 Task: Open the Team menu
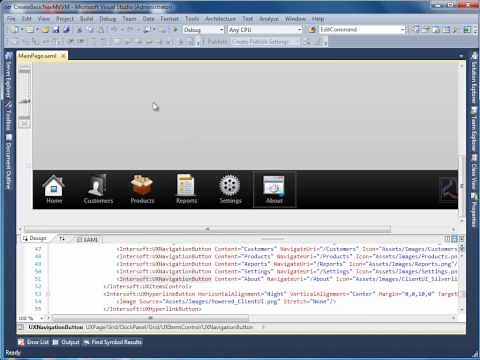(x=129, y=19)
